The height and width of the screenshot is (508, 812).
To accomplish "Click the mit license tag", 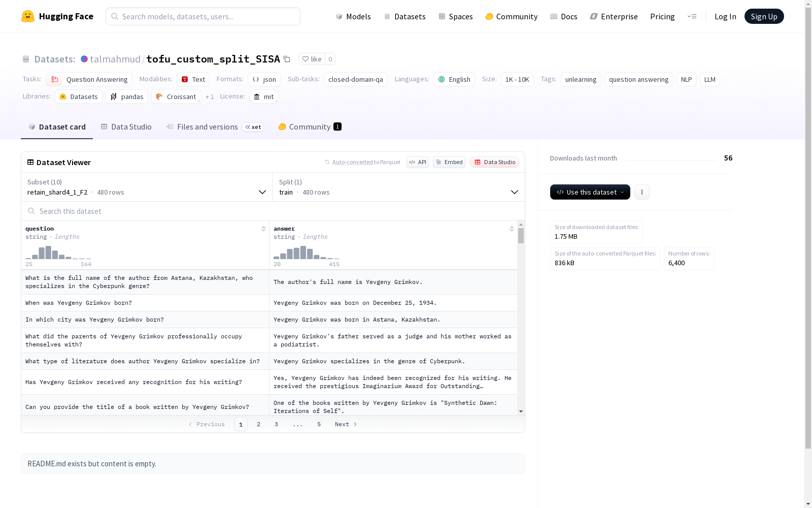I will tap(264, 97).
